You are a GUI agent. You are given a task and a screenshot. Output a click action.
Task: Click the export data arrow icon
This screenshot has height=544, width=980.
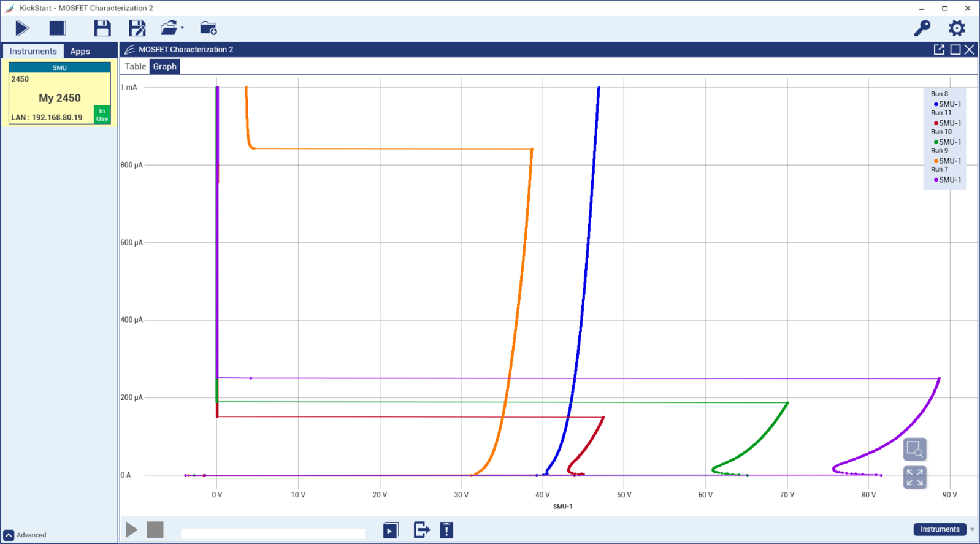click(421, 530)
